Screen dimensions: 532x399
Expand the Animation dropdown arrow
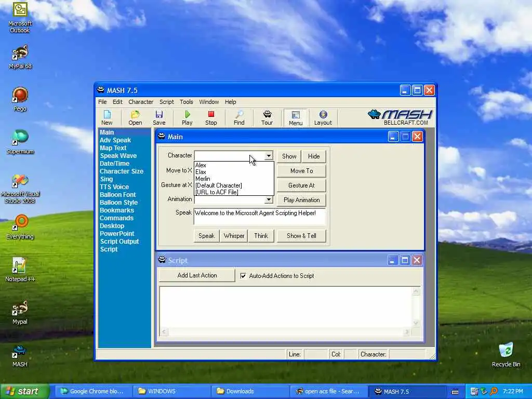pyautogui.click(x=269, y=199)
